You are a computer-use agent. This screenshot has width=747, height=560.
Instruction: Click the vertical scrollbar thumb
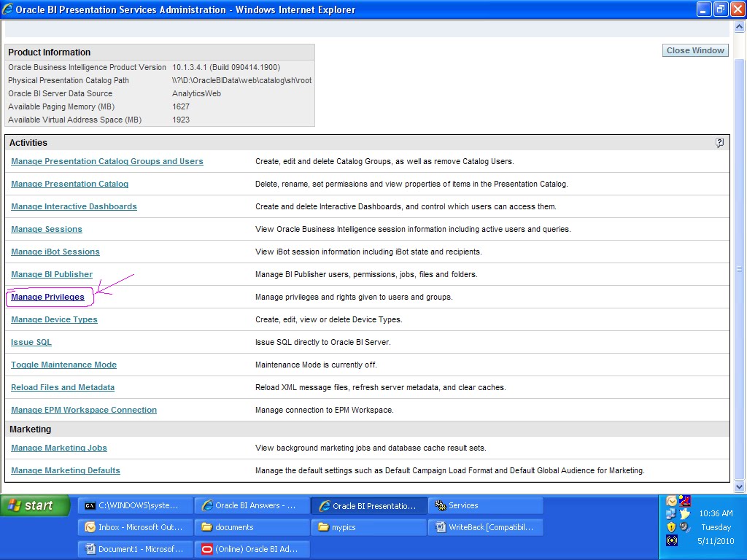coord(740,269)
